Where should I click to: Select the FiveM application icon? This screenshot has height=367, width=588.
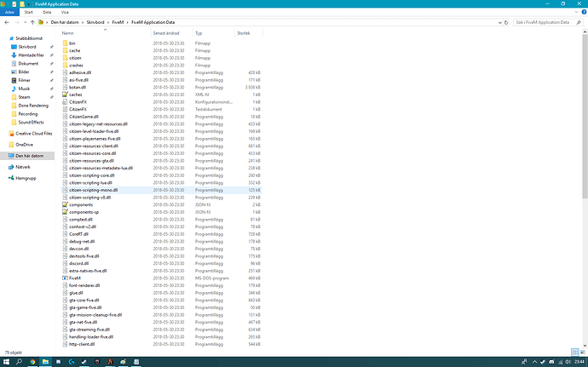pyautogui.click(x=66, y=278)
